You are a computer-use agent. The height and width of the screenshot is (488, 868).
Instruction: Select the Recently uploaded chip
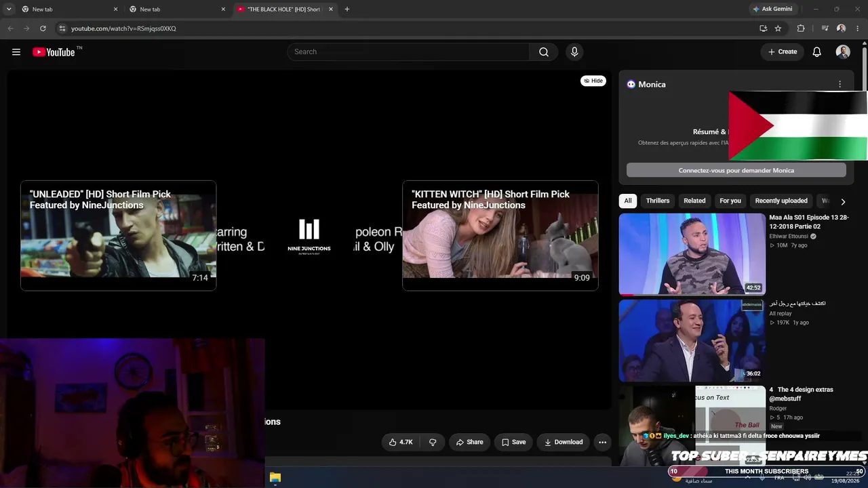pyautogui.click(x=781, y=201)
